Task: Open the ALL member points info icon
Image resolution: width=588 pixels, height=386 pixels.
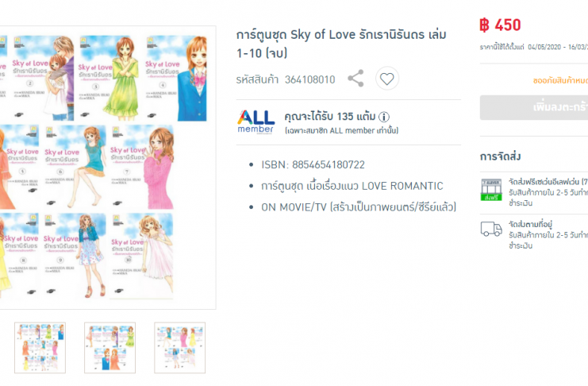Action: (x=383, y=118)
